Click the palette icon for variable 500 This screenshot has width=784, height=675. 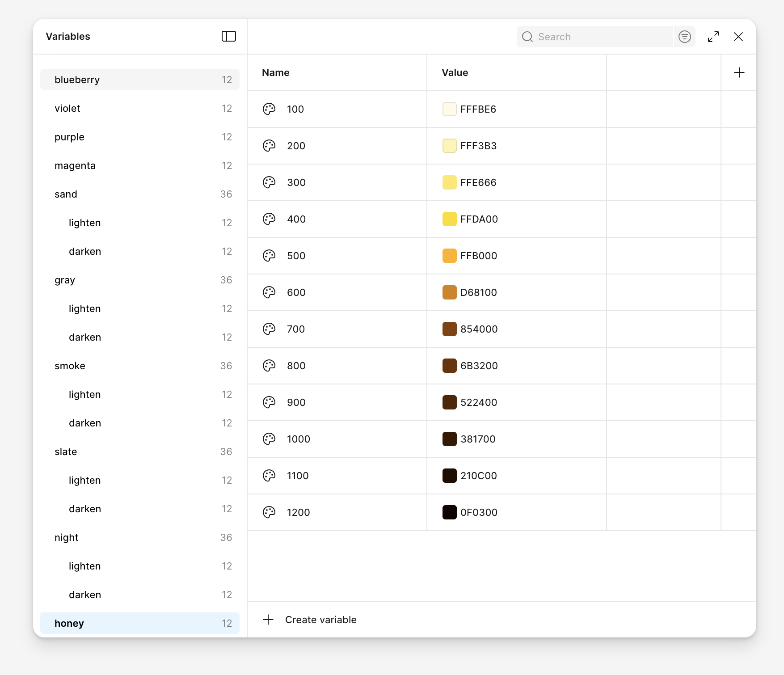click(x=269, y=256)
